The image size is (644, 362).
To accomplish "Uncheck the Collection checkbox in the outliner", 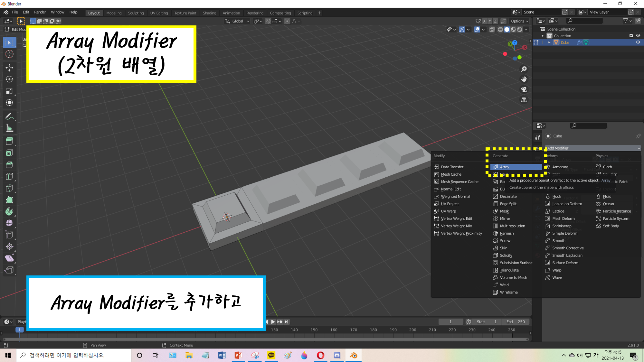I will pos(631,36).
